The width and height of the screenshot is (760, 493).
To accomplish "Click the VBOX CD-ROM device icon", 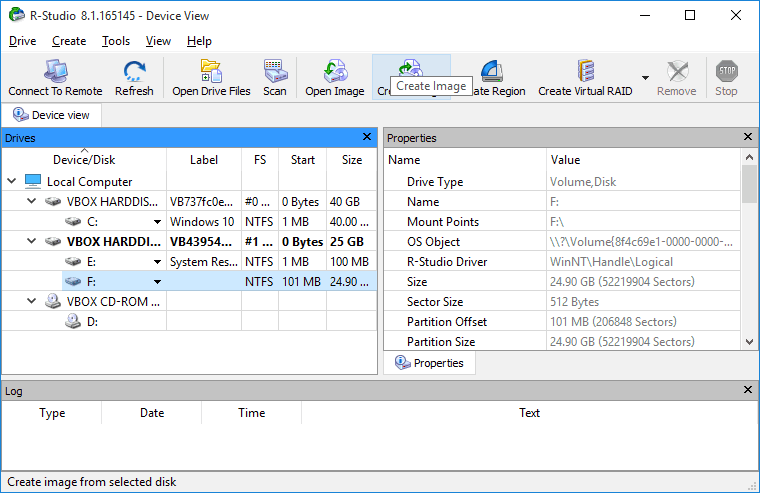I will coord(53,301).
